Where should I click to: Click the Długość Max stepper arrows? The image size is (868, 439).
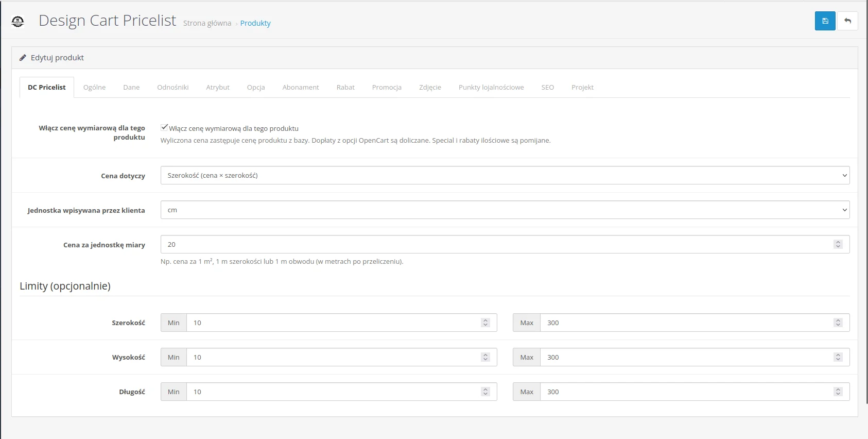838,392
